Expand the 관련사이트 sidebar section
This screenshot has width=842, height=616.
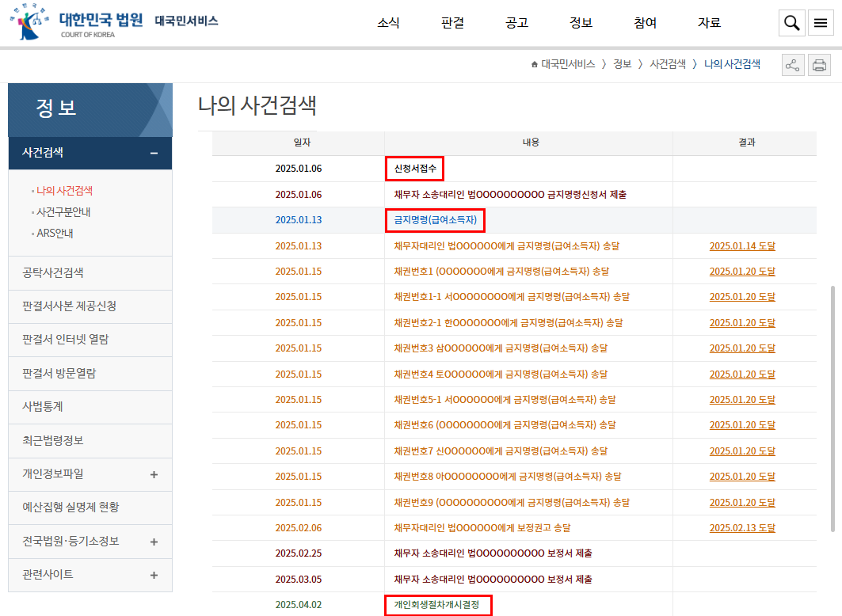click(154, 575)
